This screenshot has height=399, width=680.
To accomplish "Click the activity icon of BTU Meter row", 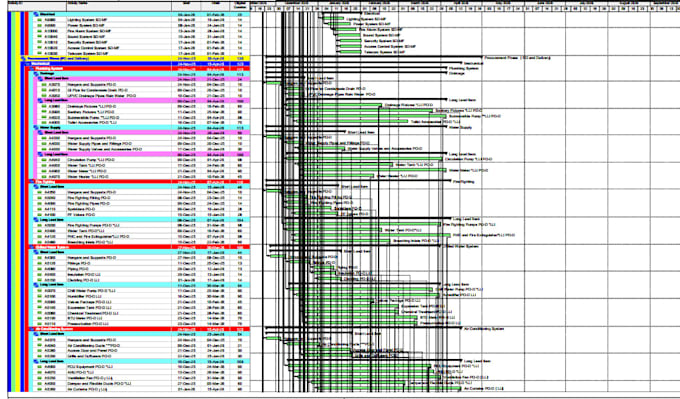I will 39,318.
